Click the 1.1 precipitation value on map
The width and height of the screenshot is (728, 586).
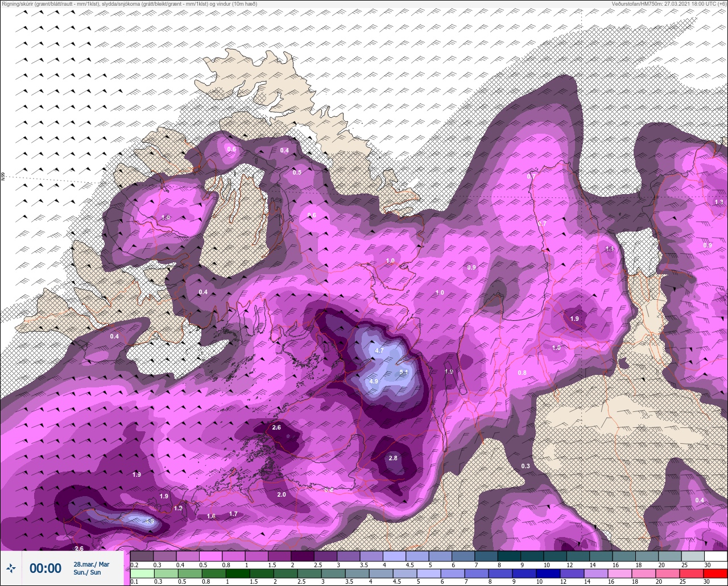pyautogui.click(x=610, y=249)
